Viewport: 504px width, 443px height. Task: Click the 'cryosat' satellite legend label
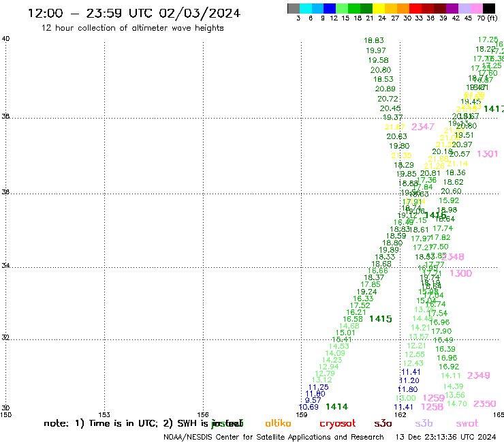pyautogui.click(x=338, y=423)
